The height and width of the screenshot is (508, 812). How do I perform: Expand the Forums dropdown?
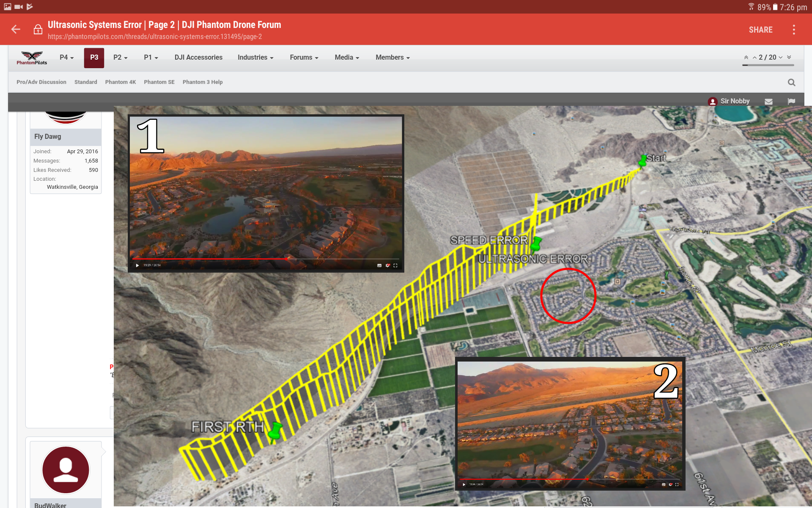304,58
